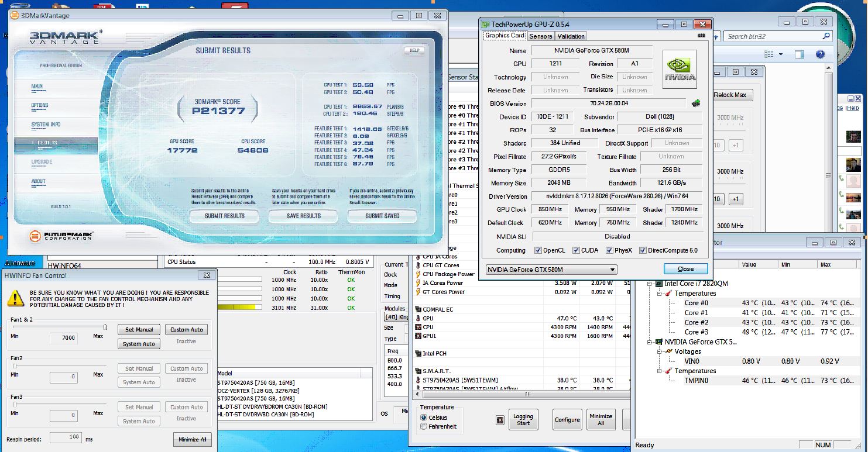
Task: Click the yellow warning icon in HWiNFO Fan Control
Action: (x=16, y=298)
